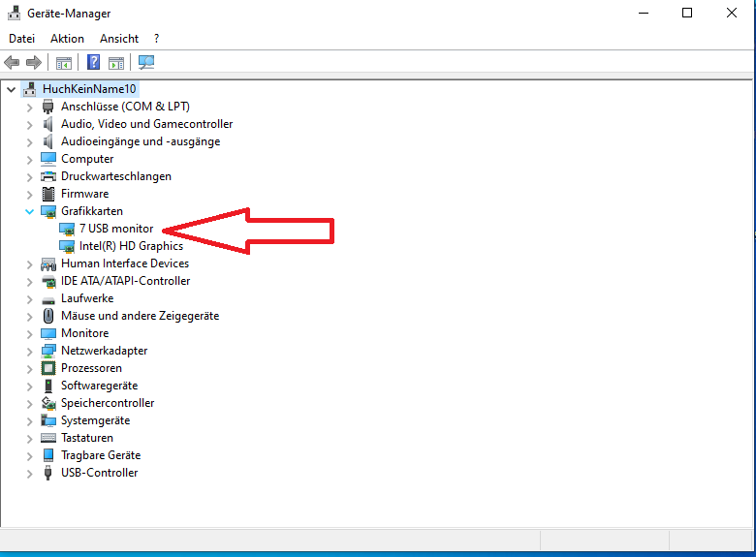Click the console tree toolbar icon

tap(64, 63)
